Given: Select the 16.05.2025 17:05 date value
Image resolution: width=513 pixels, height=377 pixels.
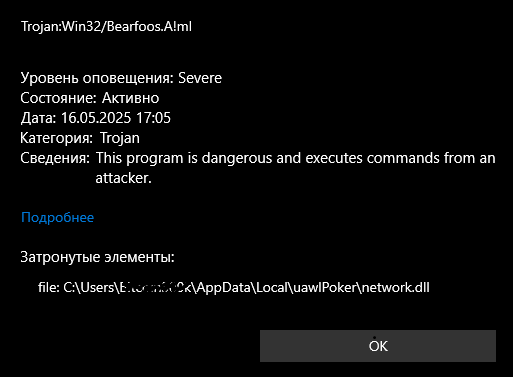Looking at the screenshot, I should [116, 118].
